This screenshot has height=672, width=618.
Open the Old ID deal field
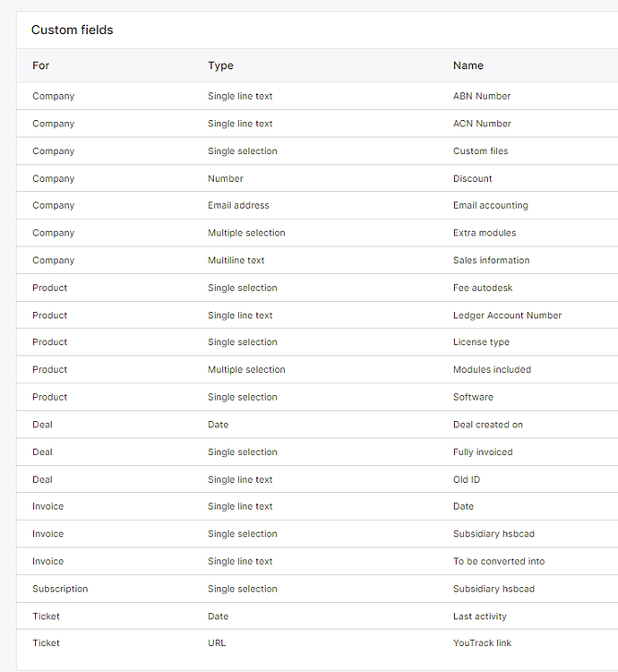[317, 479]
